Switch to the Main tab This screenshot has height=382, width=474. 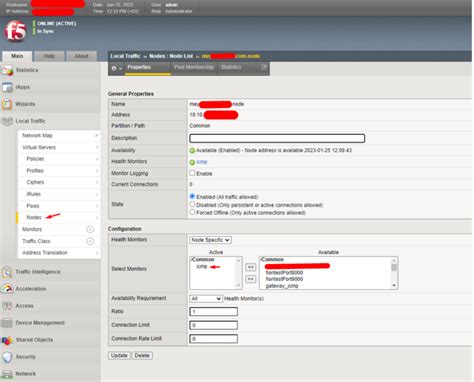tap(17, 56)
